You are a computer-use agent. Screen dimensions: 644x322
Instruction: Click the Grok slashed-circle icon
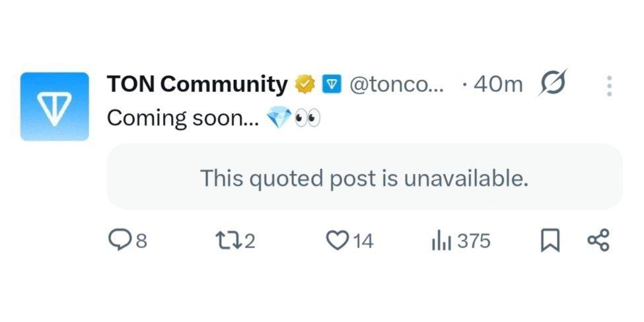click(551, 85)
